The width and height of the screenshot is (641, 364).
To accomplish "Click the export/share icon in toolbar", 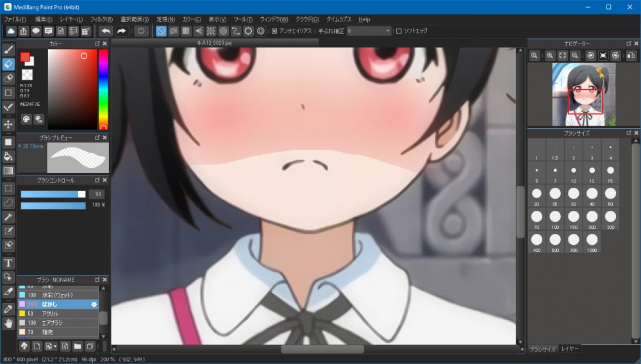I will 23,31.
